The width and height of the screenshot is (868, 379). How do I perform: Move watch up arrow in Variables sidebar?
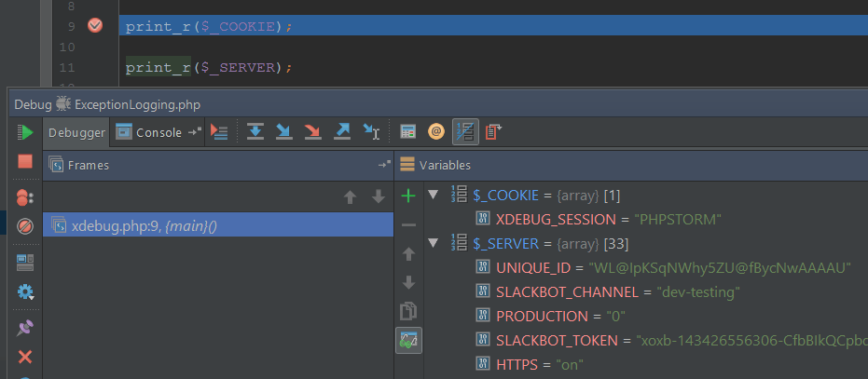click(x=408, y=254)
